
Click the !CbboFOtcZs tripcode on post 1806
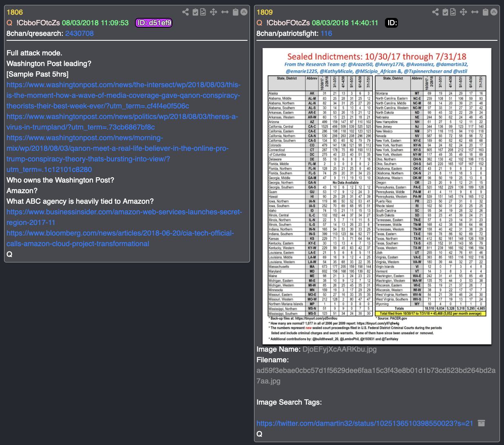38,23
